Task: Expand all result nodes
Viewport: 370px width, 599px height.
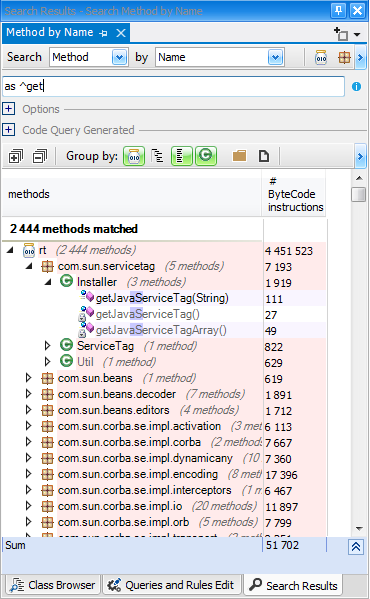Action: pos(16,156)
